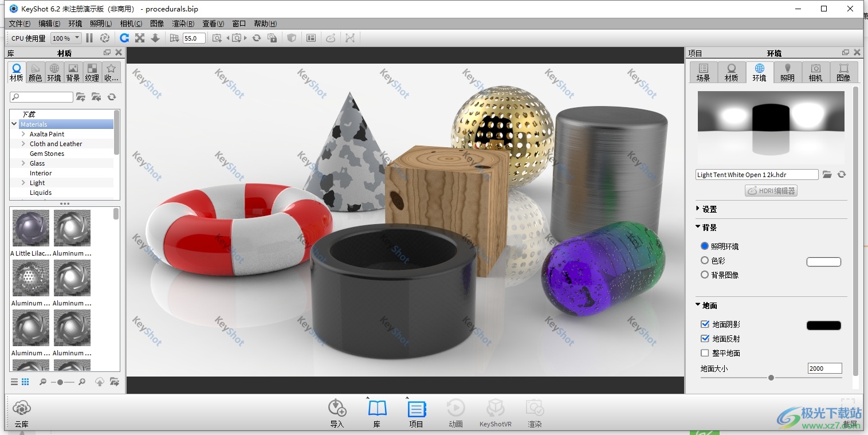The height and width of the screenshot is (435, 868).
Task: Open the 文件(F) menu
Action: [x=19, y=23]
